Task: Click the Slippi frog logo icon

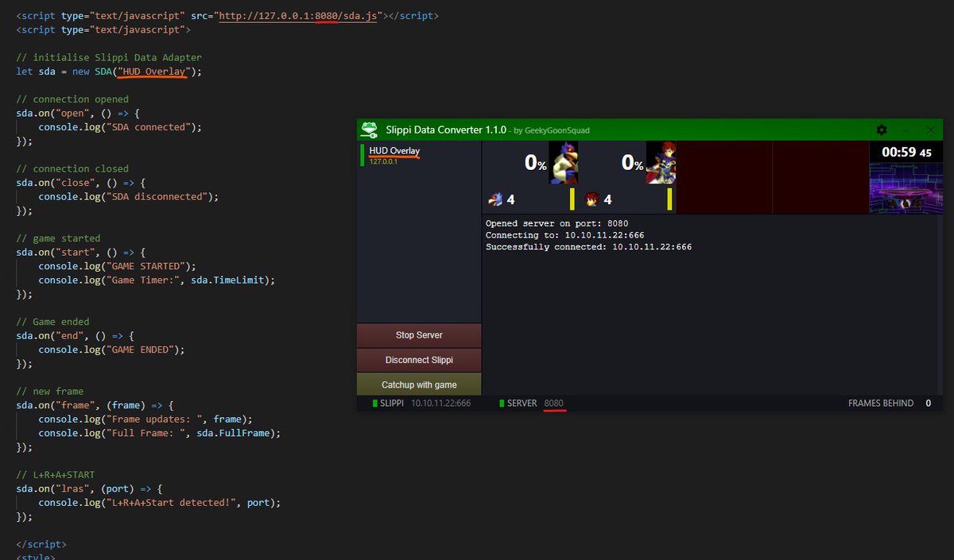Action: pyautogui.click(x=369, y=129)
